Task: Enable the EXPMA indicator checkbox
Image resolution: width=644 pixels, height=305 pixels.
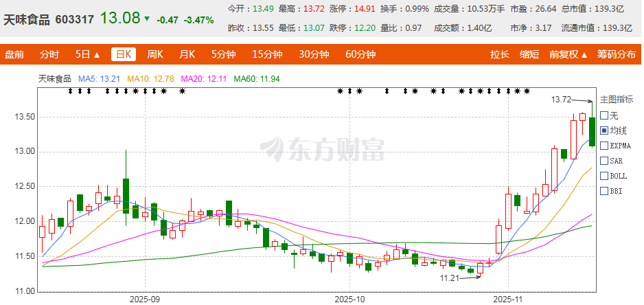Action: tap(603, 146)
